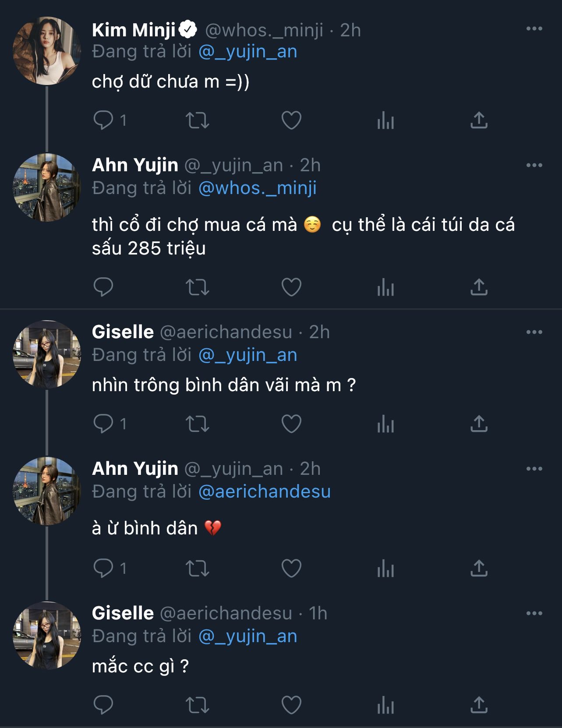View analytics for Kim Minji's tweet

[385, 120]
